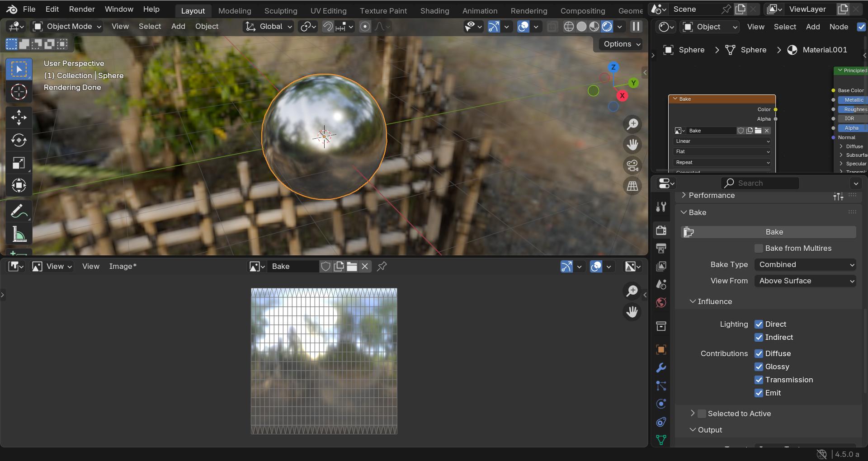Activate the Rotate tool
The width and height of the screenshot is (868, 461).
(x=19, y=140)
